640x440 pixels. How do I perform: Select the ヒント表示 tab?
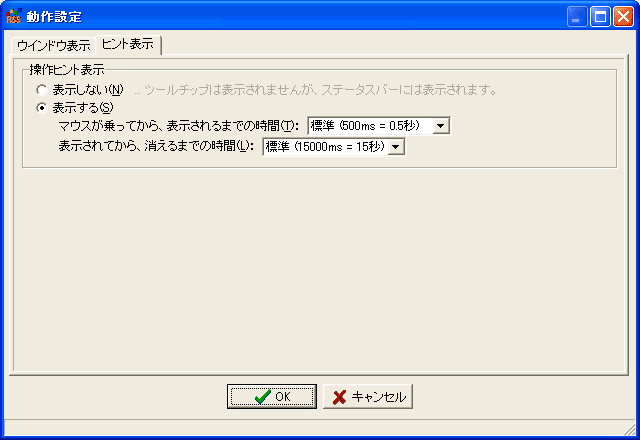[x=128, y=44]
